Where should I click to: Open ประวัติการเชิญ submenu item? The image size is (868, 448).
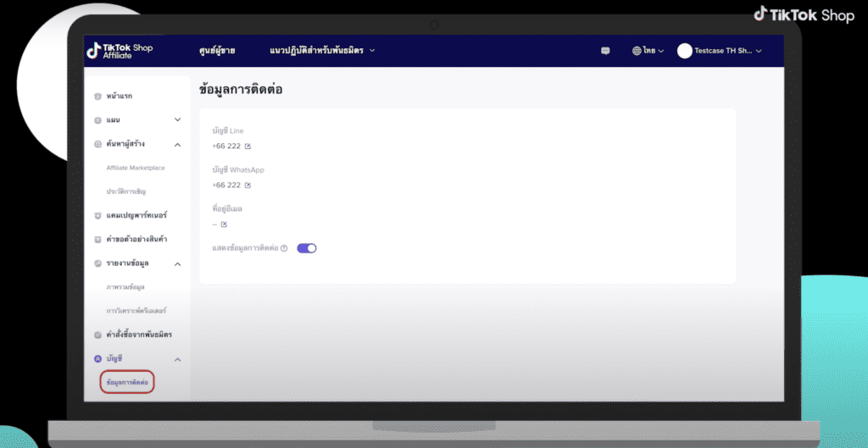[x=126, y=191]
